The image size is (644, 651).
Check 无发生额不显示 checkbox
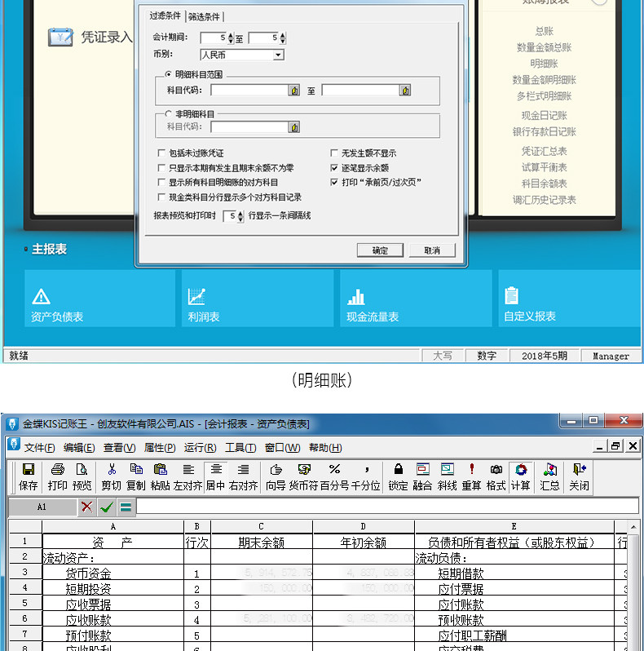coord(334,153)
